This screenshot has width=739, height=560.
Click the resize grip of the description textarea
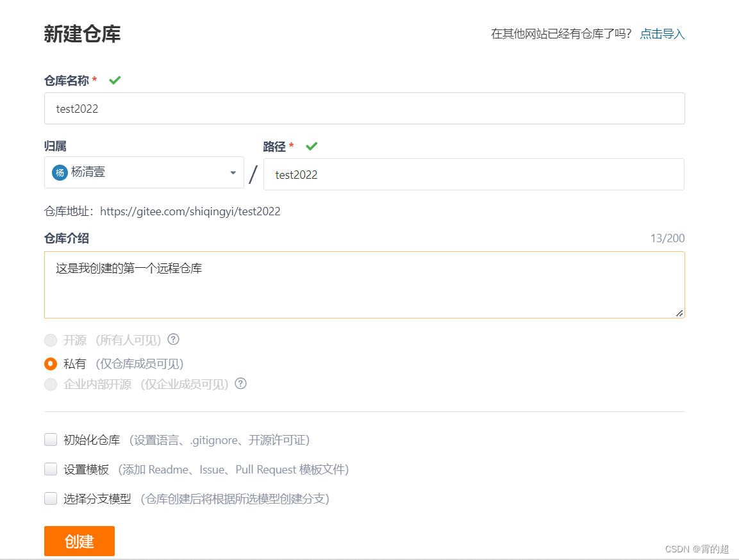pos(679,313)
